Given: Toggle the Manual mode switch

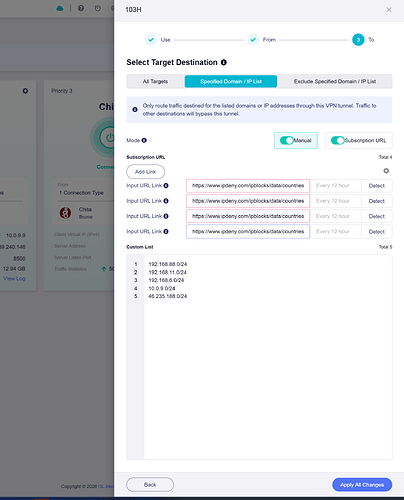Looking at the screenshot, I should point(287,140).
